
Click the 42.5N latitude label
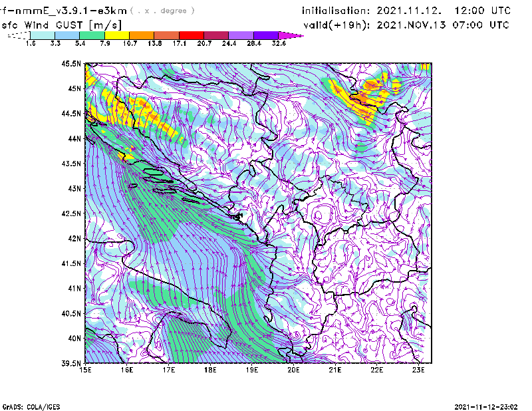(71, 213)
